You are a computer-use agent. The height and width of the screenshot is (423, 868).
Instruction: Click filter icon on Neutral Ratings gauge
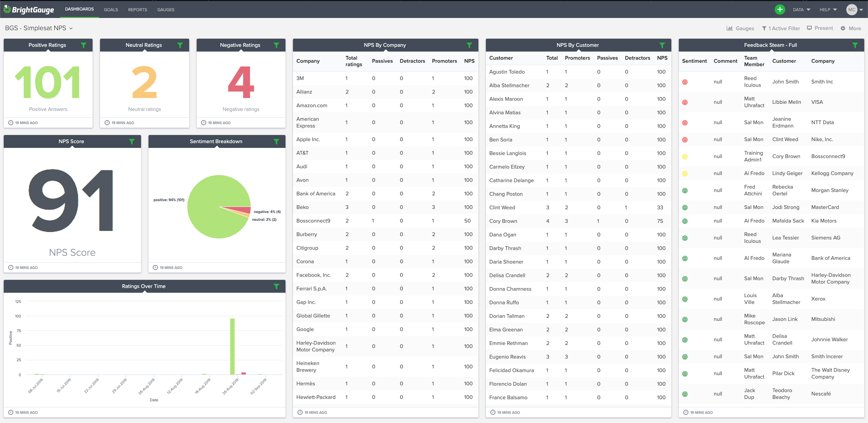click(180, 45)
